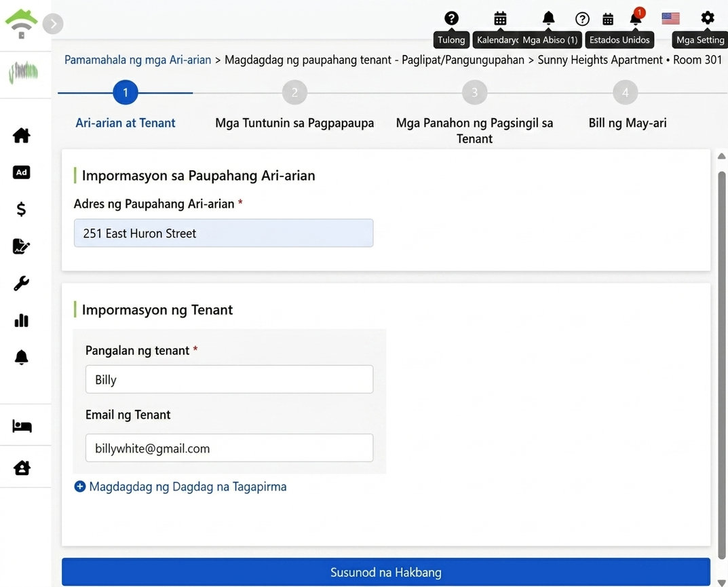Viewport: 728px width, 587px height.
Task: Click the plus icon beside Magdagdag ng Dagdag
Action: [80, 486]
